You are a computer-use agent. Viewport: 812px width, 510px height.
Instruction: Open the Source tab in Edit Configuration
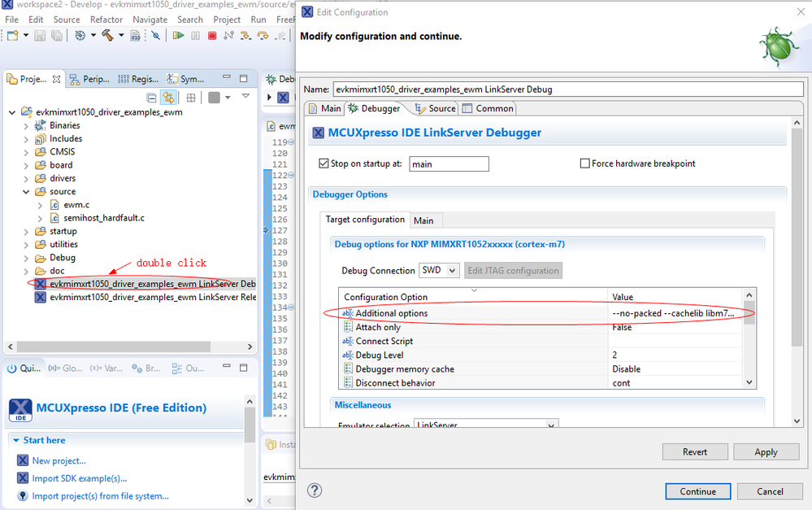click(435, 108)
